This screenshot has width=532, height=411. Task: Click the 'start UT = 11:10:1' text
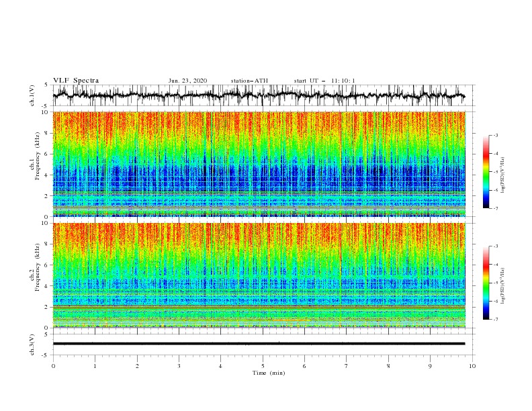point(324,81)
